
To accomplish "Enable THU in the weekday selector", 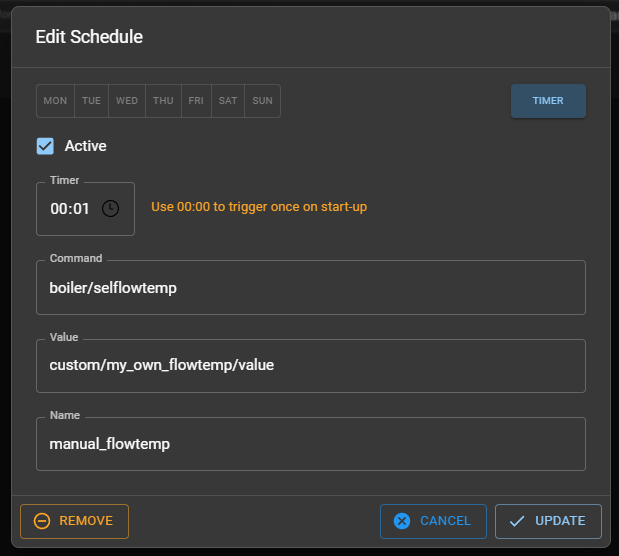I will coord(163,101).
